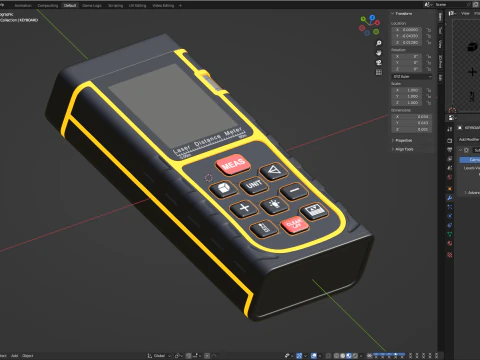Screen dimensions: 480x360
Task: Click the Scene name field in top bar
Action: pos(451,5)
